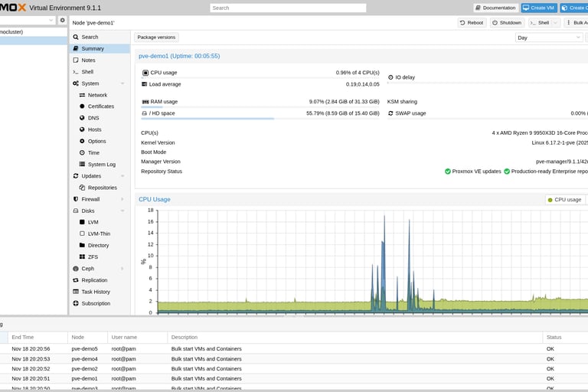
Task: Click the Disks drive icon
Action: tap(76, 211)
